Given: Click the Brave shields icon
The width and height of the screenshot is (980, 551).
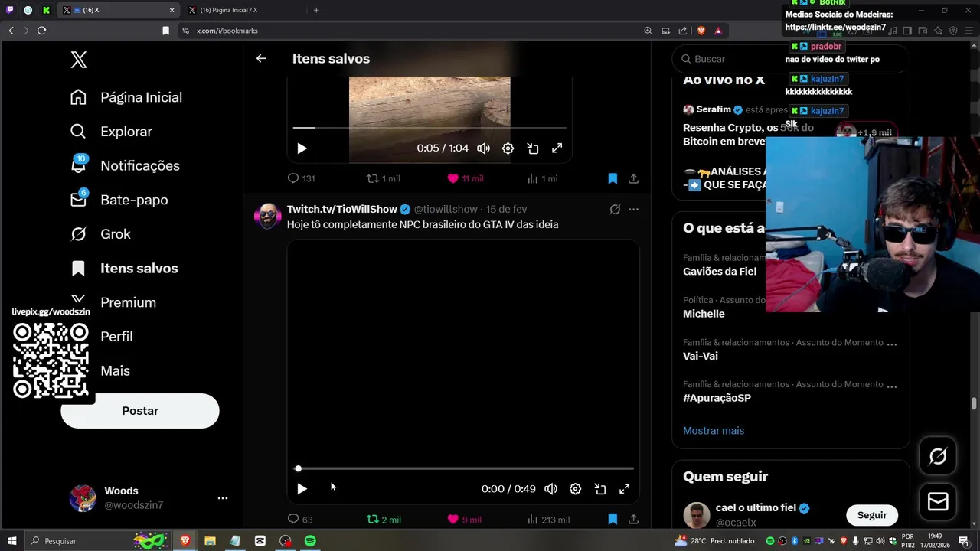Looking at the screenshot, I should coord(701,31).
